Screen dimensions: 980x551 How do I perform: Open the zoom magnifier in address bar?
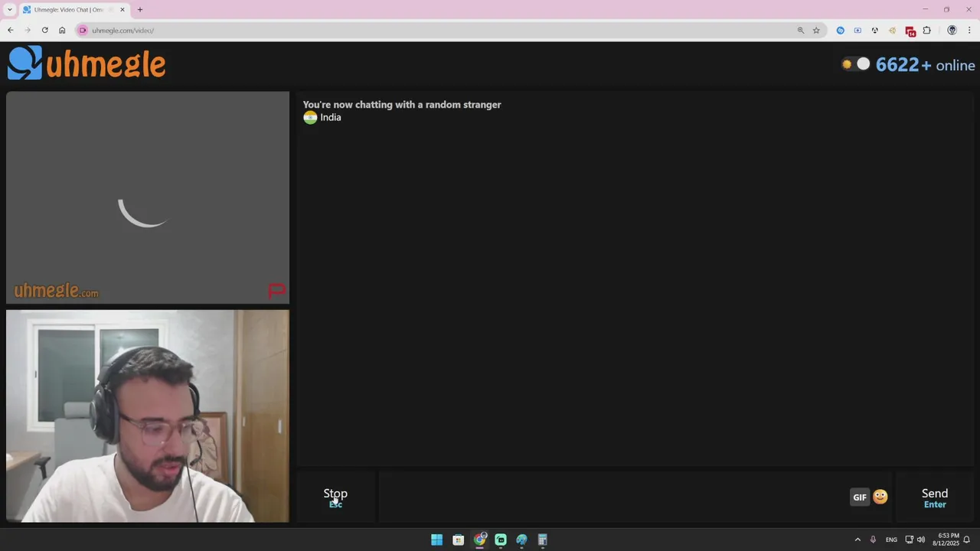(x=801, y=31)
